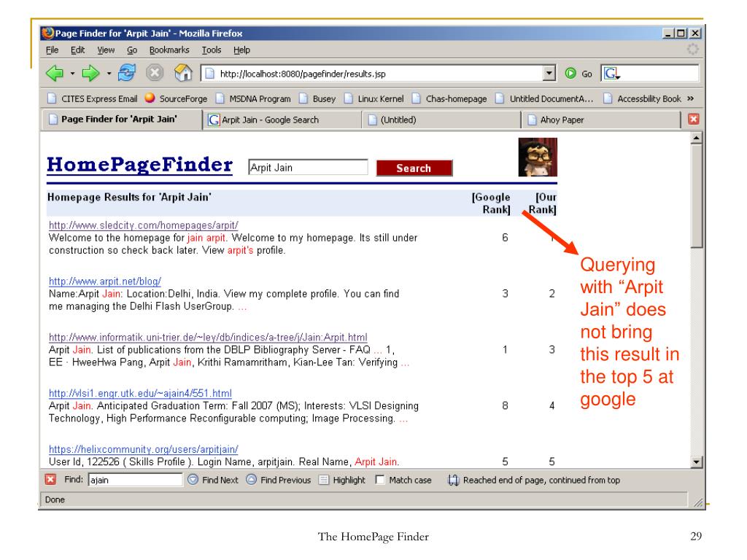Open the Edit menu
The width and height of the screenshot is (747, 560).
[77, 50]
